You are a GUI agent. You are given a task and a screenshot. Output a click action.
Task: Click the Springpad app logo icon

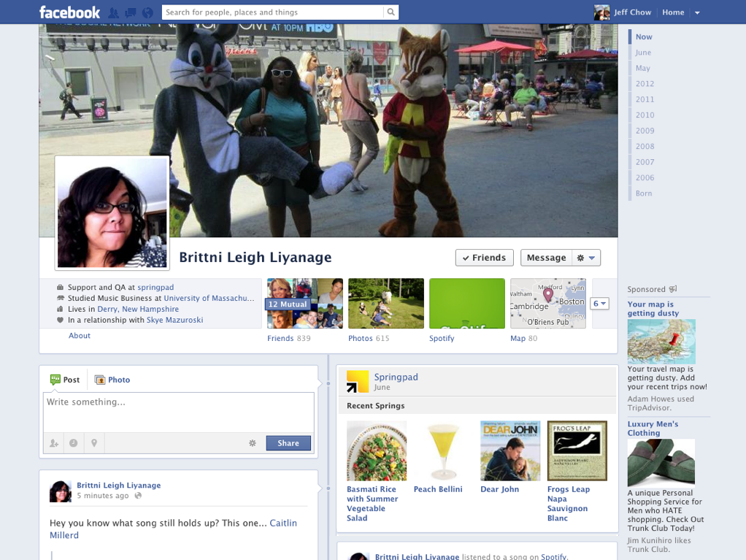click(x=358, y=381)
